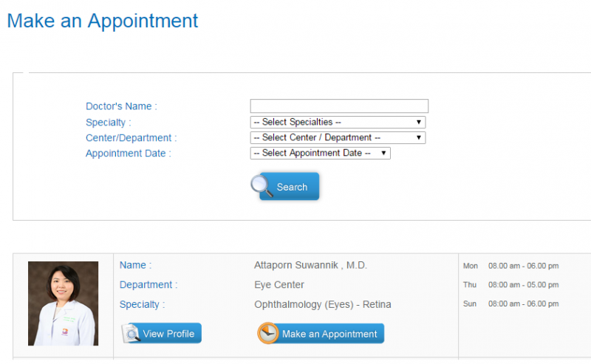Click the View Profile button text
Viewport: 591px width, 364px height.
[168, 334]
